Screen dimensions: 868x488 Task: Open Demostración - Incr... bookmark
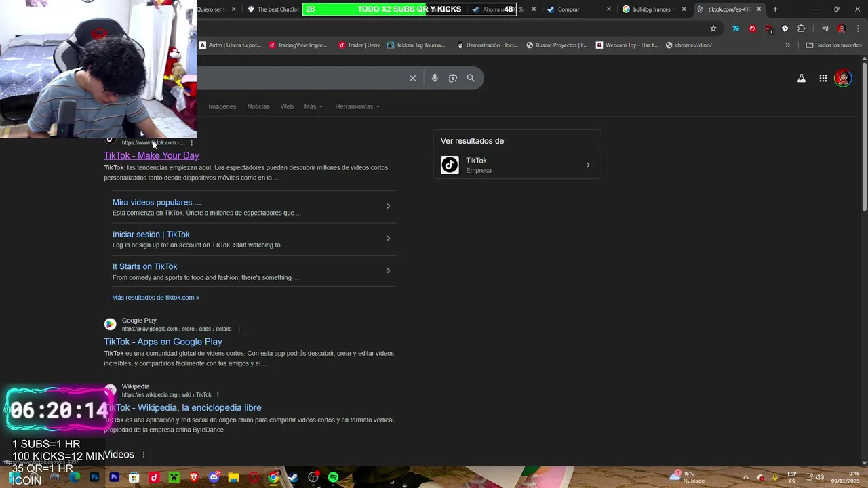(x=487, y=45)
